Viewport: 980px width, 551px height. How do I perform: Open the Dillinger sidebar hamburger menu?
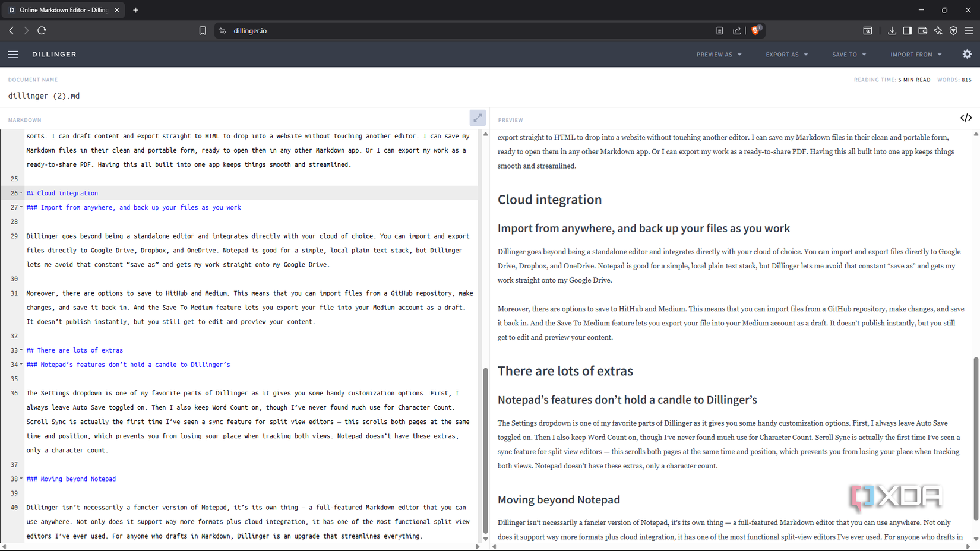pos(13,54)
